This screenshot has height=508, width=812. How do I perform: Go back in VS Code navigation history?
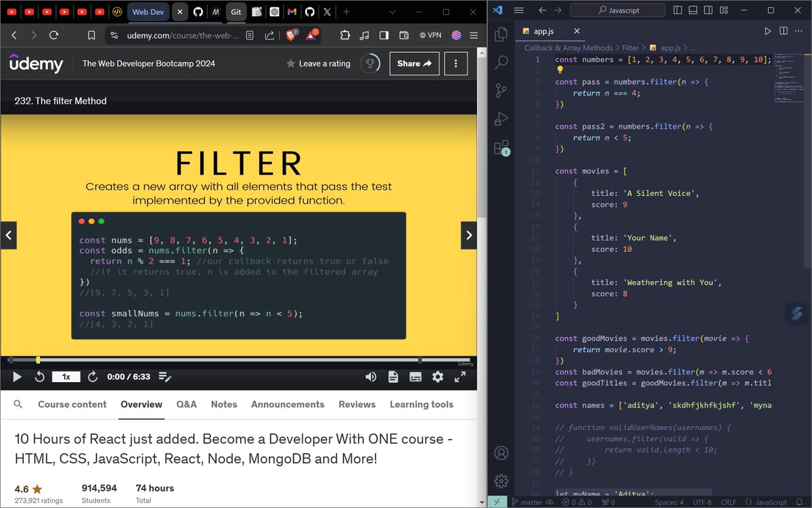click(542, 10)
